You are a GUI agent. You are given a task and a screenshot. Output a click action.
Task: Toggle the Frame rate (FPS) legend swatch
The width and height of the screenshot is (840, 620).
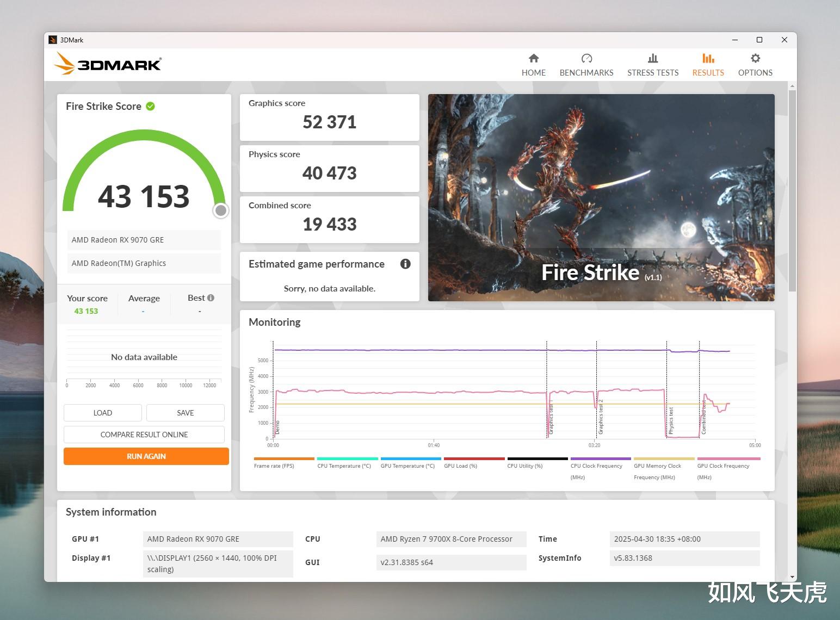pos(284,458)
